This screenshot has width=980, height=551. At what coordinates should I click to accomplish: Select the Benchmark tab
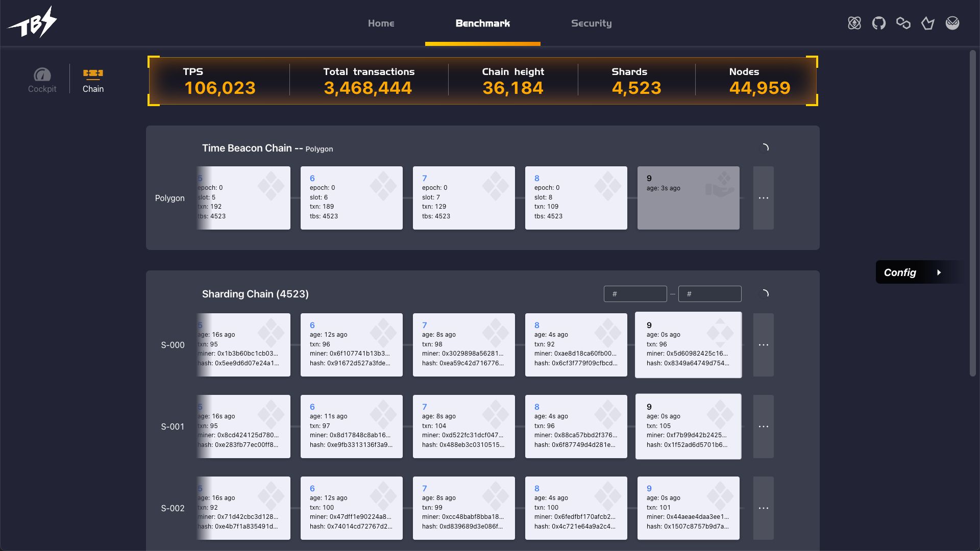pos(483,23)
